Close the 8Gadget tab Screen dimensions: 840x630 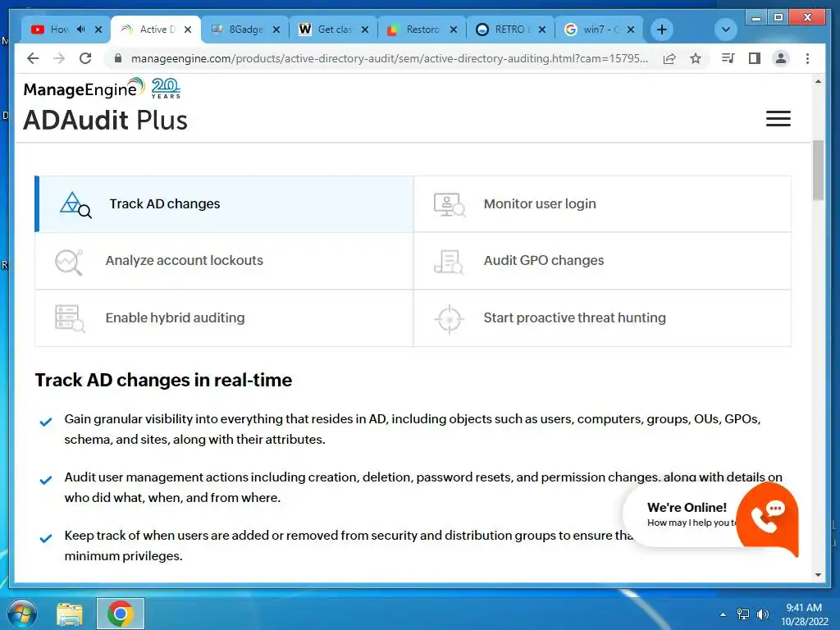pos(276,30)
